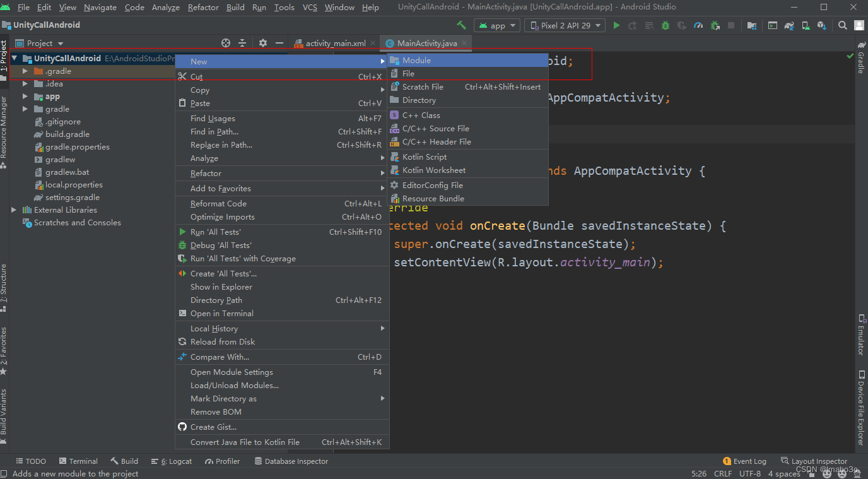Choose Resource Bundle in the New submenu

point(467,198)
